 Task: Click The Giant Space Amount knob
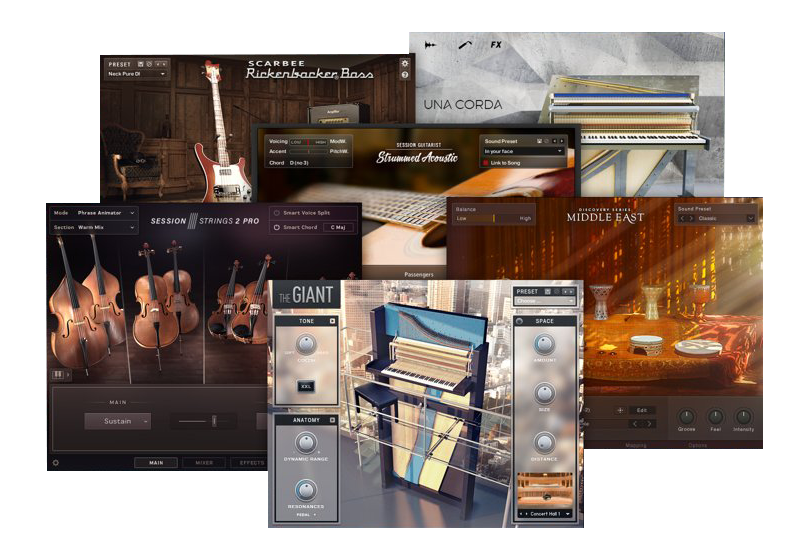[544, 344]
